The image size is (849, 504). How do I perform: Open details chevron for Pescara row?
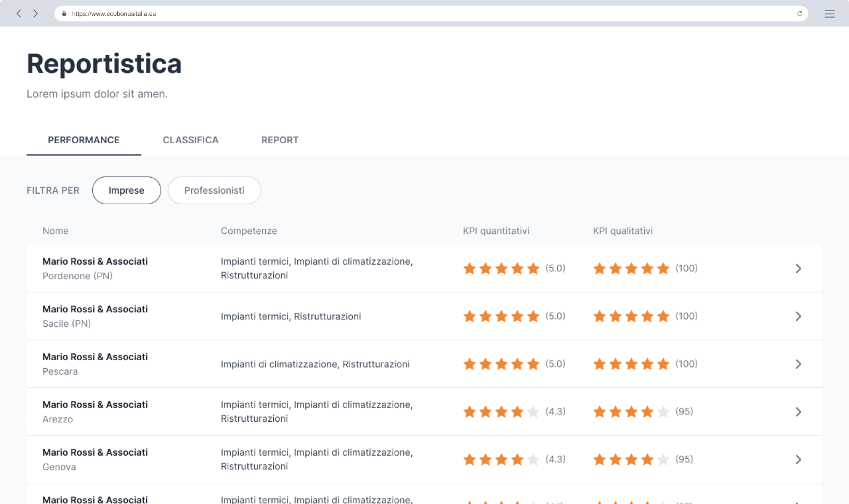798,364
